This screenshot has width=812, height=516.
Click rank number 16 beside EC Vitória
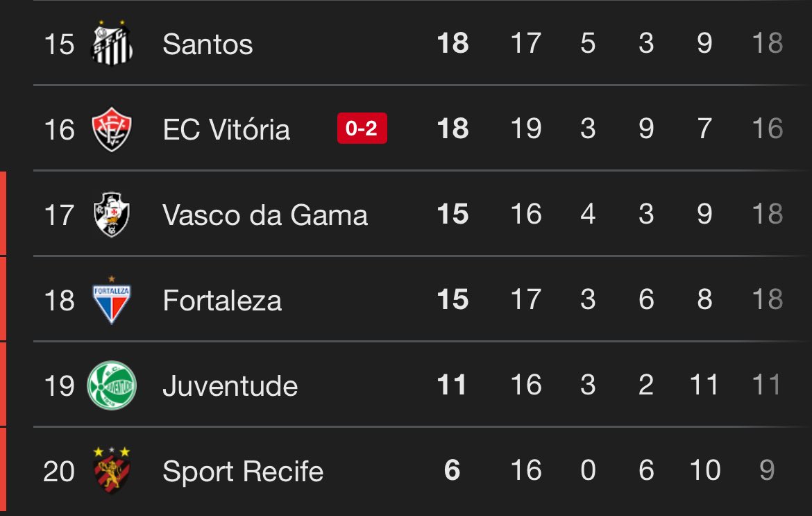[59, 130]
